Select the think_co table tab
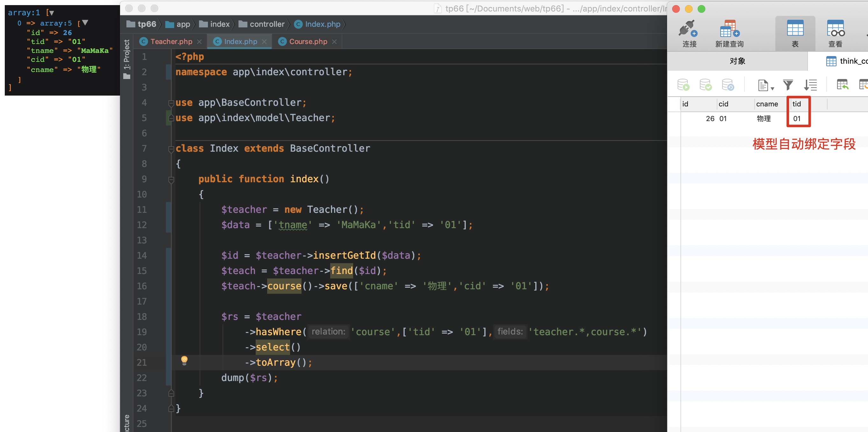The image size is (868, 432). click(847, 61)
